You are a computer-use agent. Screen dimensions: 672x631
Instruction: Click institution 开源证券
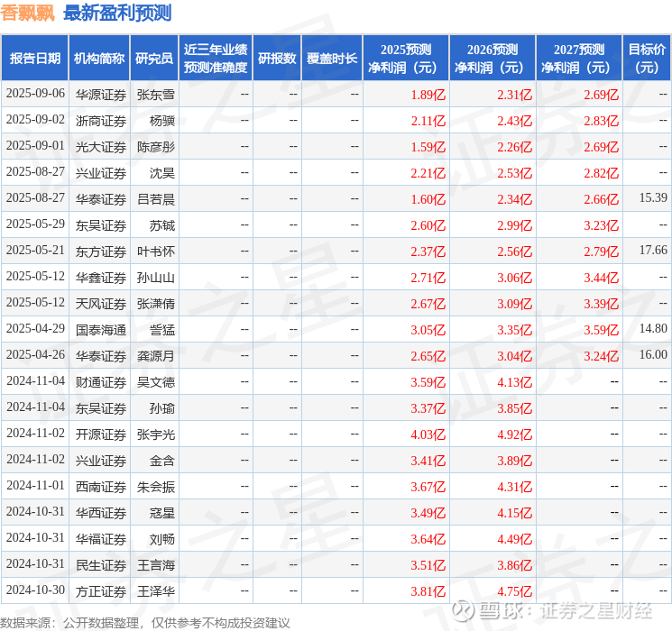pos(101,434)
